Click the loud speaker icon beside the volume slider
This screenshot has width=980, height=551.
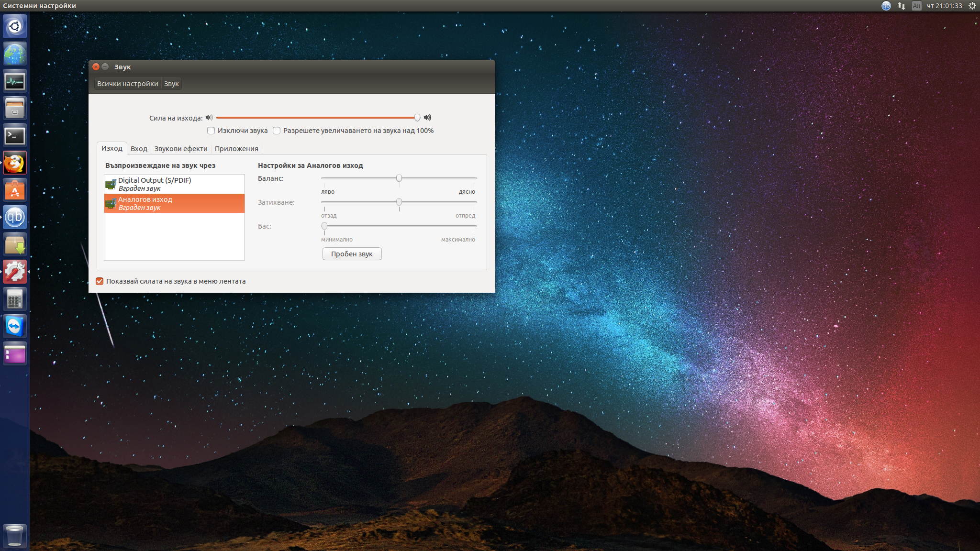427,118
